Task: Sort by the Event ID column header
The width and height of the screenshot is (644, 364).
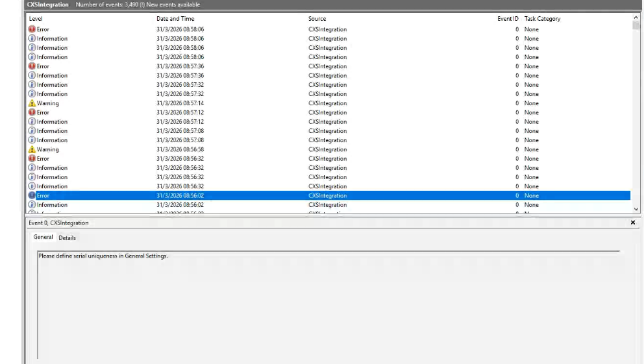Action: click(x=508, y=19)
